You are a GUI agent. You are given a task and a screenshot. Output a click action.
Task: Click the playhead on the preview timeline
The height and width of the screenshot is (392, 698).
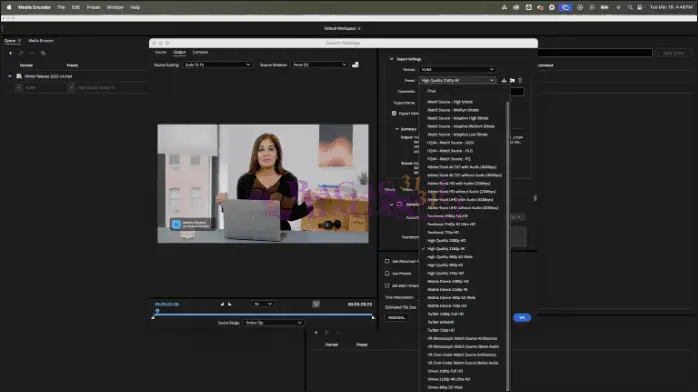click(157, 311)
